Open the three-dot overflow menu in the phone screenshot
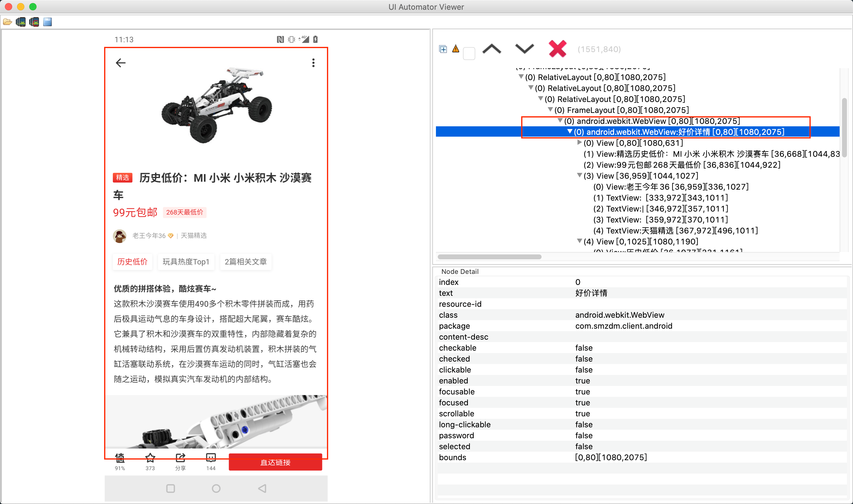This screenshot has height=504, width=853. [313, 63]
